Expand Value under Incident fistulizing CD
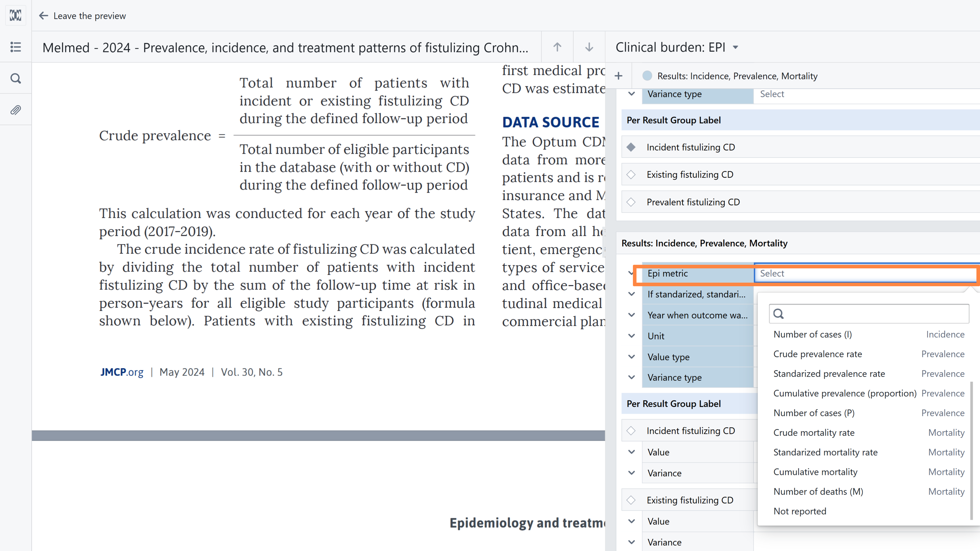Screen dimensions: 980x551 [x=632, y=452]
